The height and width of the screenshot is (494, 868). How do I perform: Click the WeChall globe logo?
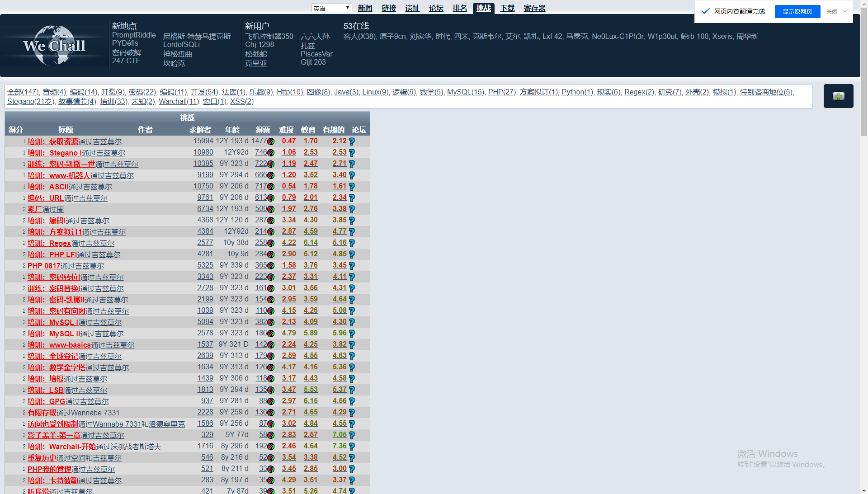(x=54, y=45)
